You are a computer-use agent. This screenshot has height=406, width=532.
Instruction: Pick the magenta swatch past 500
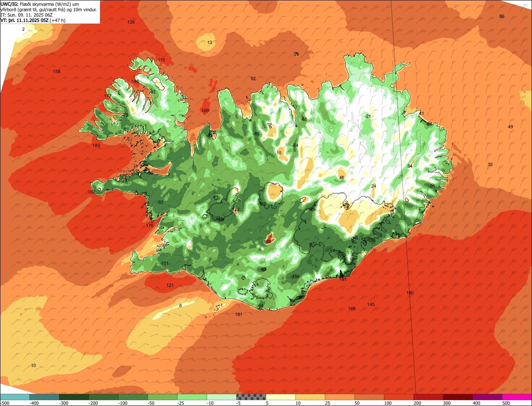click(517, 397)
